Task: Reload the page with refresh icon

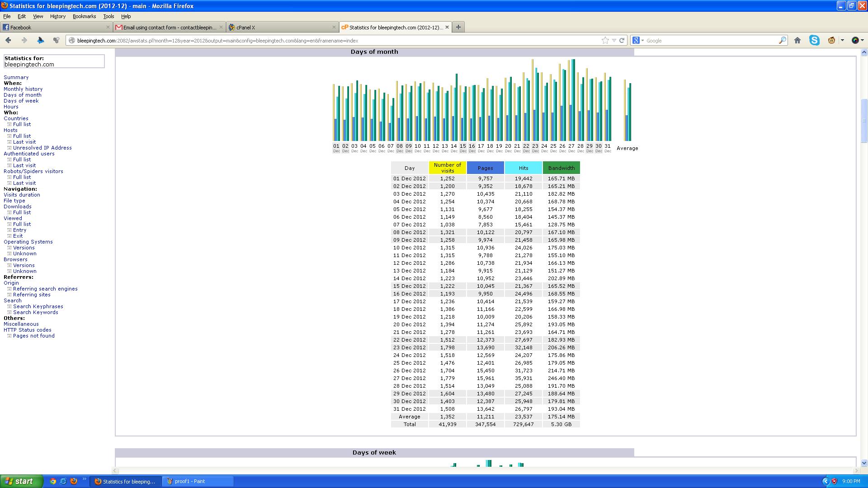Action: pyautogui.click(x=622, y=40)
